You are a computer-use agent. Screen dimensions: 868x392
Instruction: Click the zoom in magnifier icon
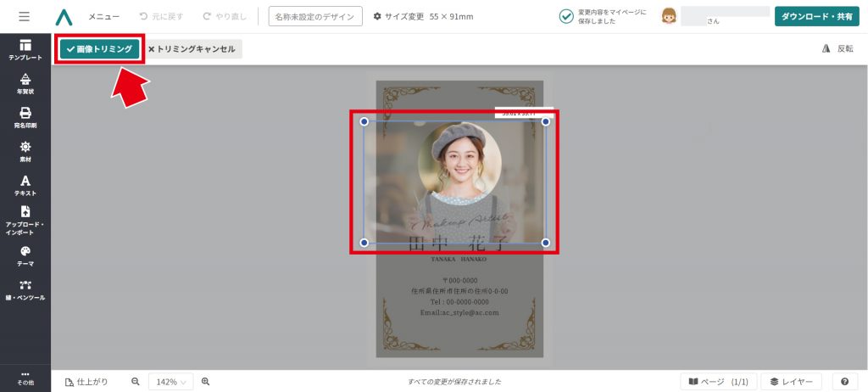(205, 382)
